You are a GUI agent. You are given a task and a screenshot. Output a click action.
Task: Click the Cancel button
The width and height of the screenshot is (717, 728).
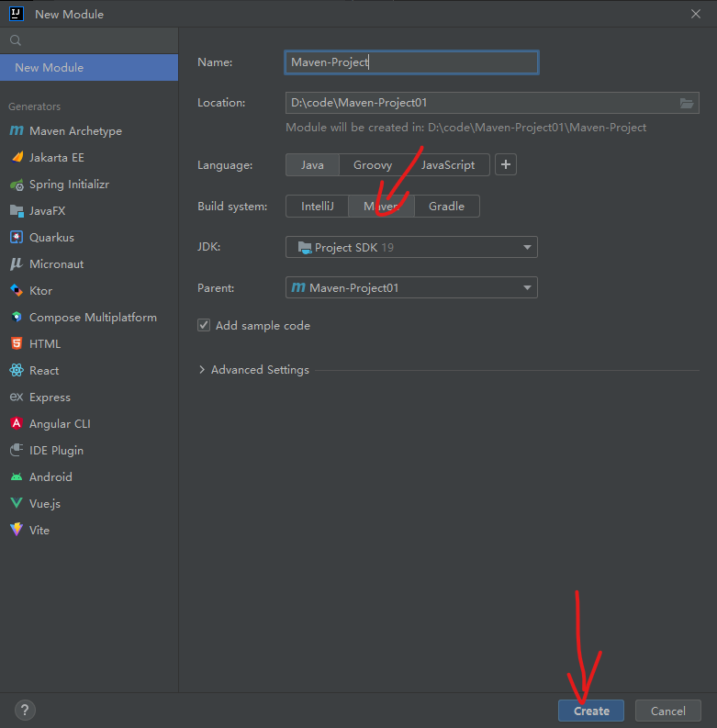(x=667, y=711)
